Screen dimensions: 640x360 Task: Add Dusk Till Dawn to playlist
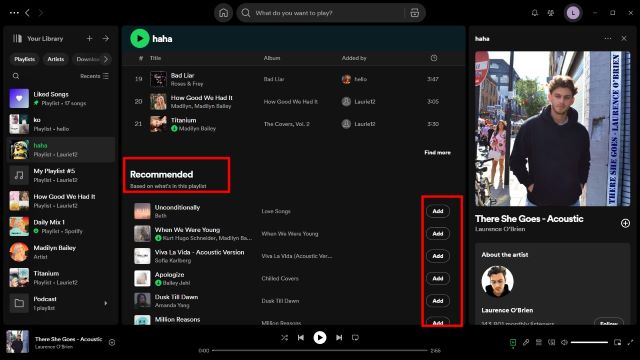click(x=438, y=301)
